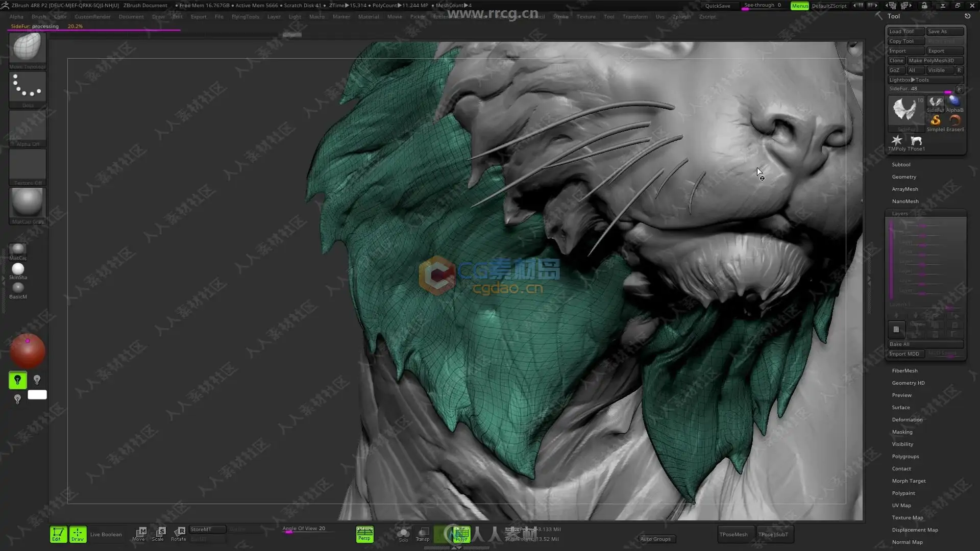Pick the white light color swatch
This screenshot has height=551, width=980.
(x=37, y=394)
